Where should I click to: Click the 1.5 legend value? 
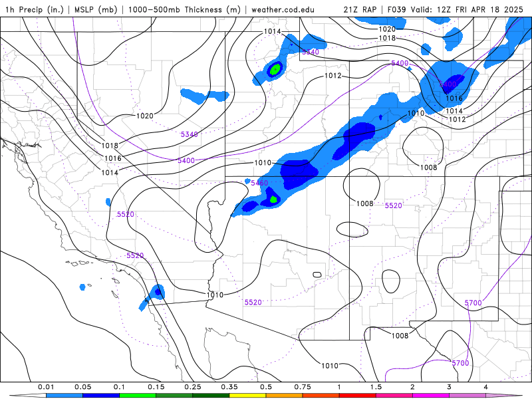[376, 387]
